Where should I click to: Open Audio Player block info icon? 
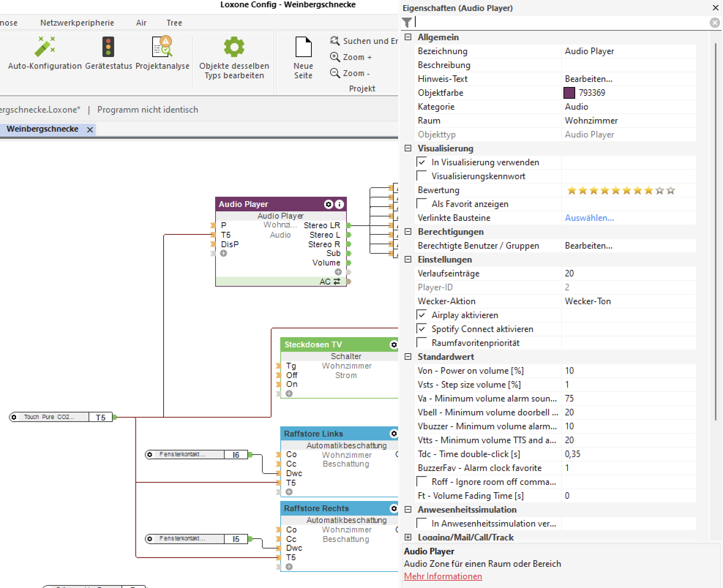pyautogui.click(x=340, y=204)
